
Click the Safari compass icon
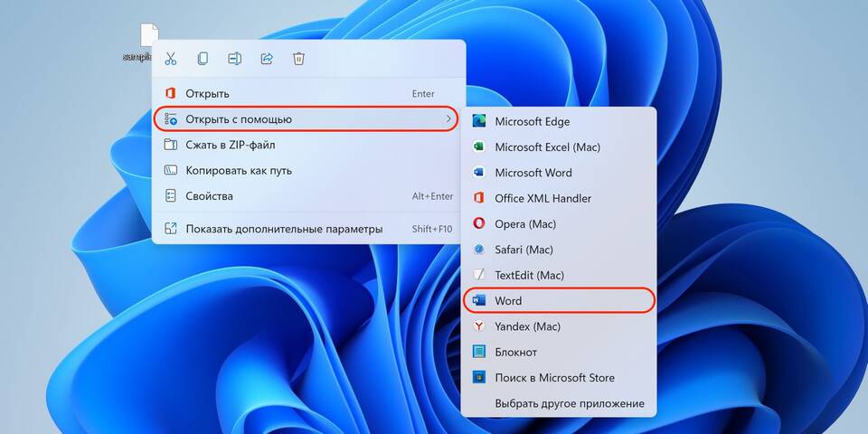tap(479, 250)
